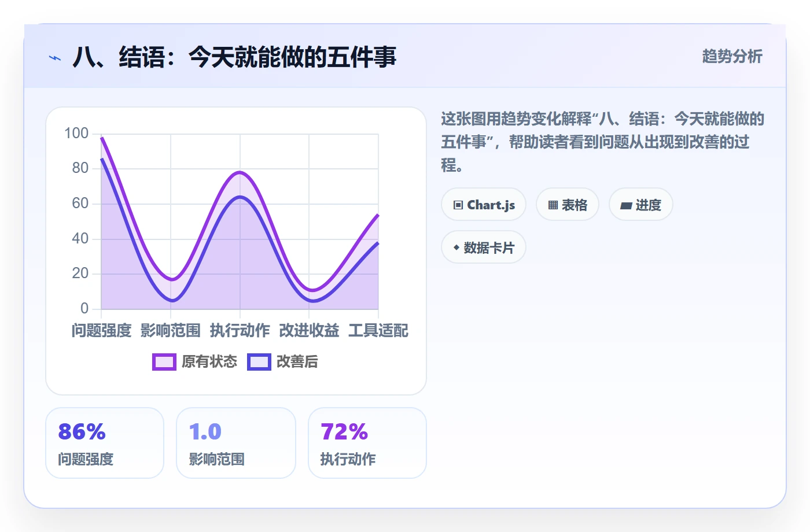Open the 72% 执行动作 stat card

tap(367, 443)
